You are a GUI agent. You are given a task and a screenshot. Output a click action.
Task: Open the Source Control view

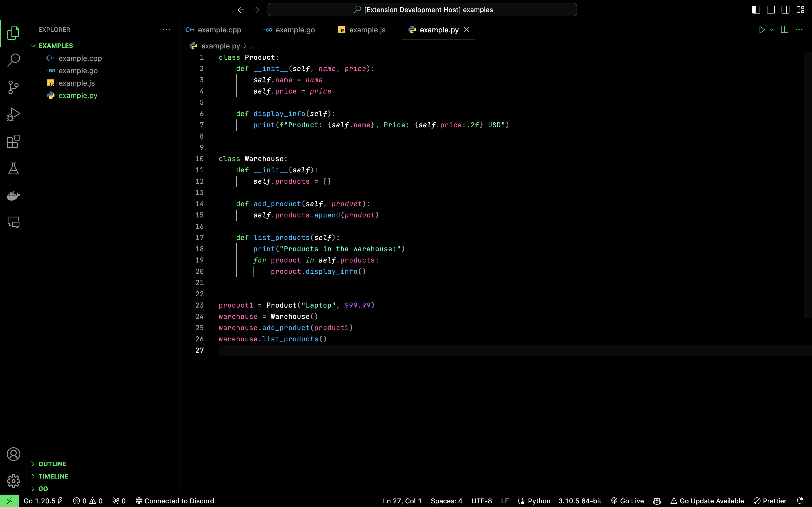pyautogui.click(x=14, y=87)
